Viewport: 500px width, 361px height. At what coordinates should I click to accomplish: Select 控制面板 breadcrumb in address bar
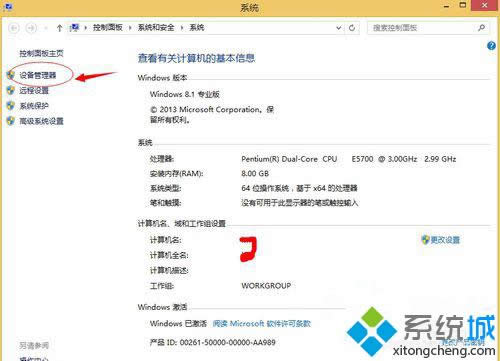point(107,28)
